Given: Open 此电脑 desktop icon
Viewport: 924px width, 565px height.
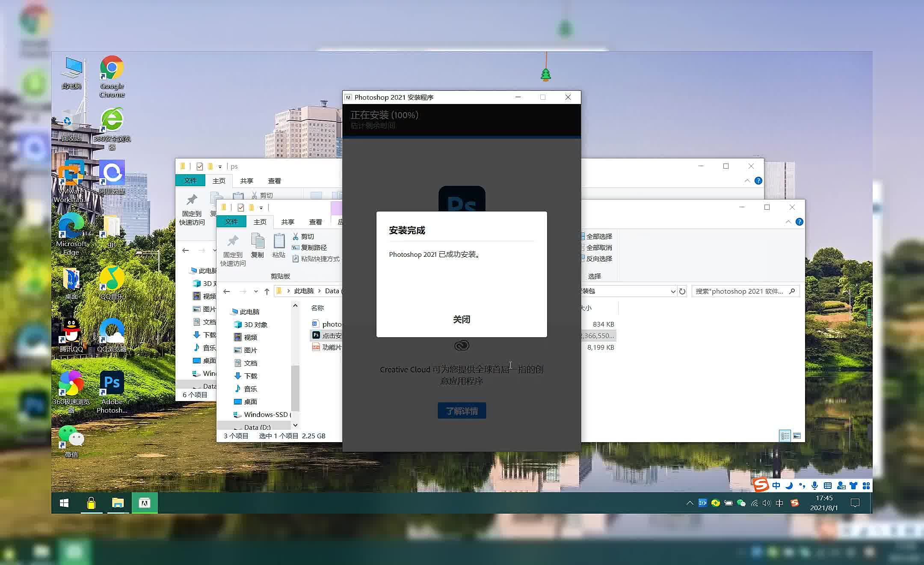Looking at the screenshot, I should click(71, 73).
